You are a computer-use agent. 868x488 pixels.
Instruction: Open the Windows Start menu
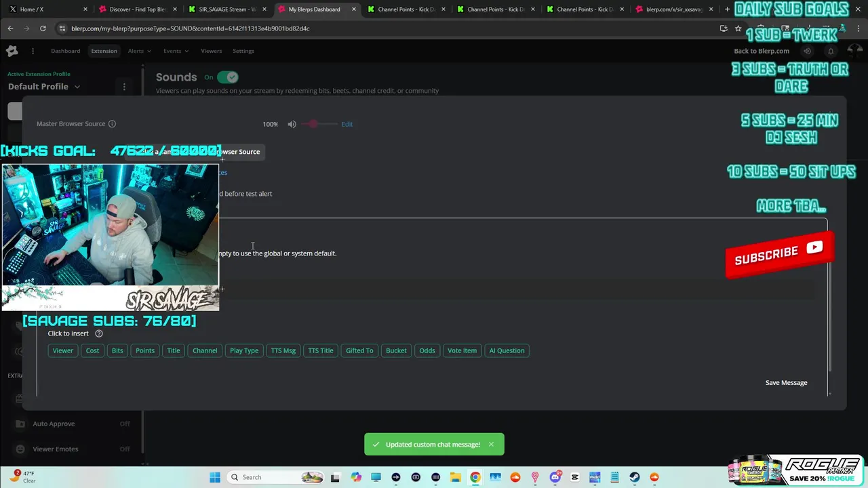coord(215,477)
